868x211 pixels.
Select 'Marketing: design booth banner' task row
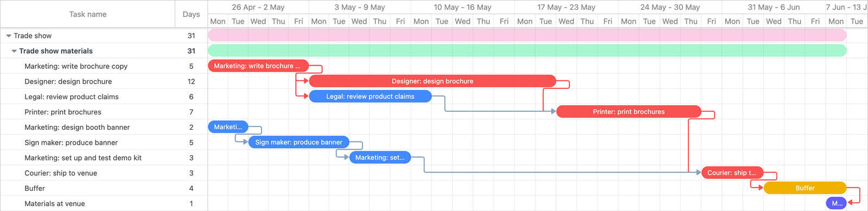click(104, 127)
